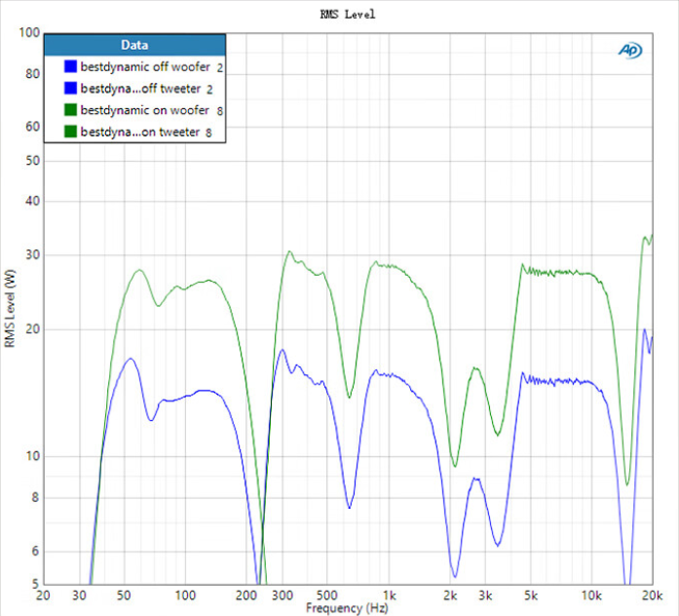Click the AP logo icon in the graph corner

pyautogui.click(x=628, y=51)
